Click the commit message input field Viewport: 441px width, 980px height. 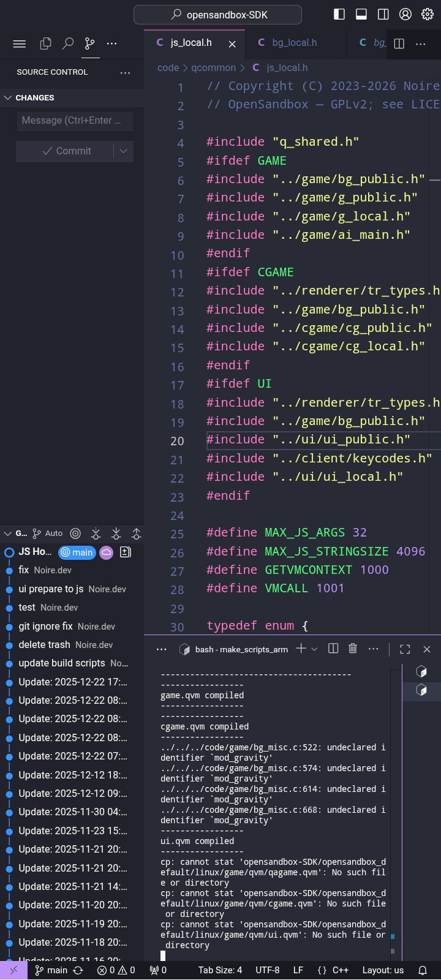click(x=75, y=121)
